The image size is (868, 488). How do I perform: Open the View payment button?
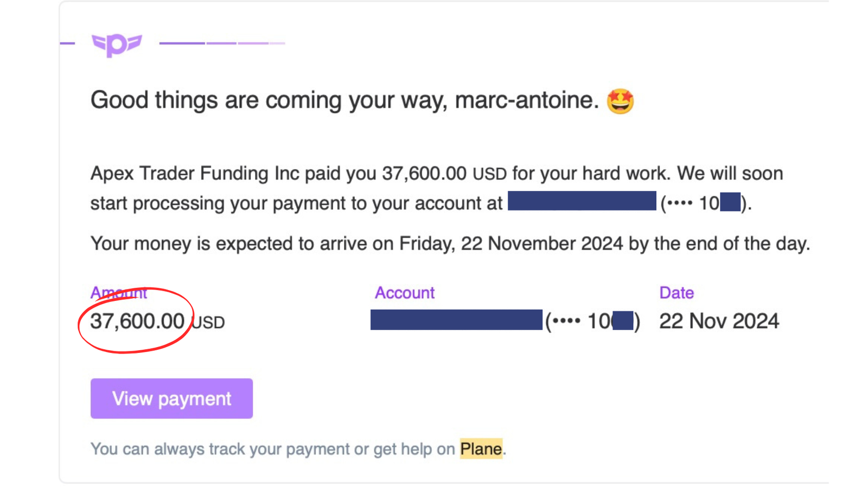[x=171, y=399]
